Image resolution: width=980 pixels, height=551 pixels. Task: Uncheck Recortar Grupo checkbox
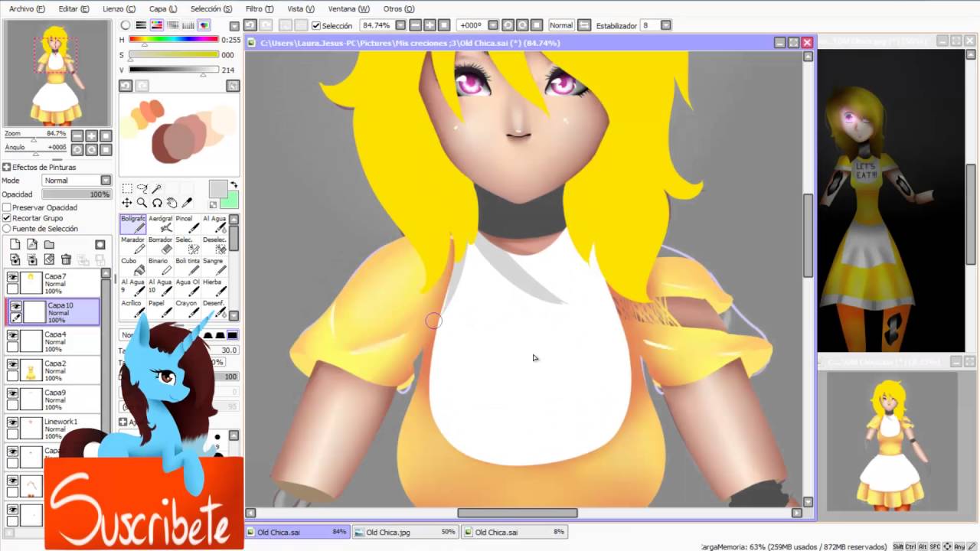click(7, 218)
